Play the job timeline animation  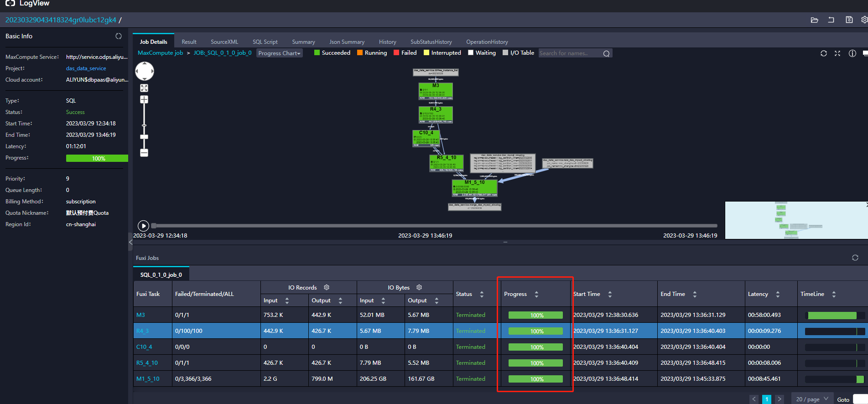tap(143, 226)
